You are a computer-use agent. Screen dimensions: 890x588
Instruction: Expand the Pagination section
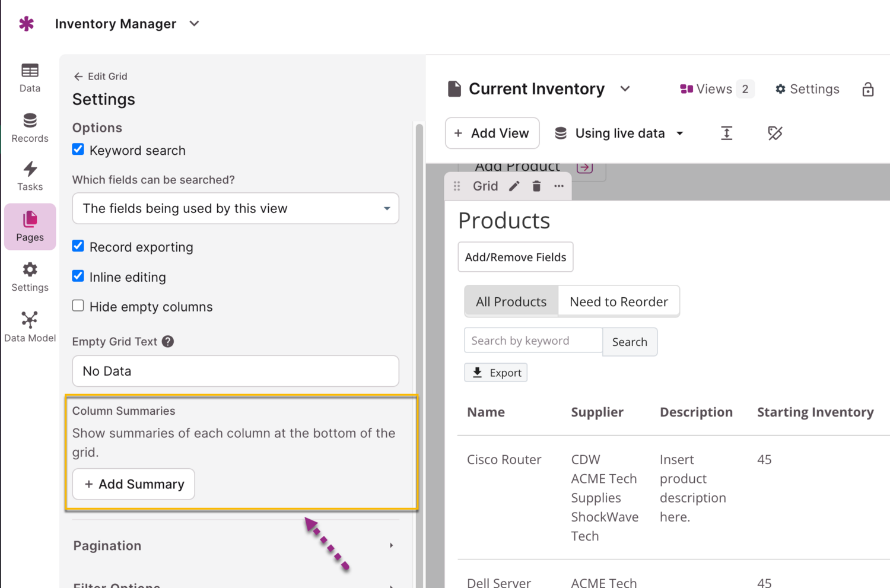coord(235,545)
